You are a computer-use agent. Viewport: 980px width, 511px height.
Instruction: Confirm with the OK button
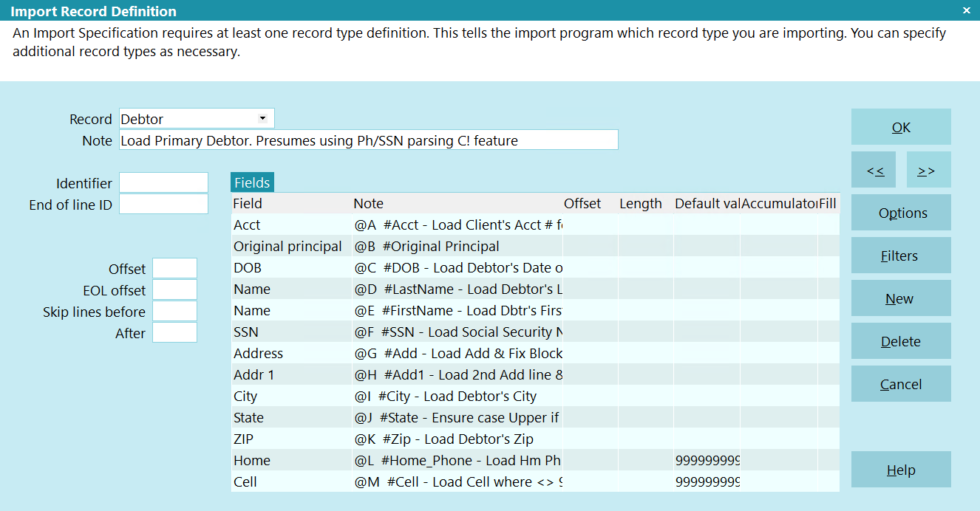click(901, 127)
